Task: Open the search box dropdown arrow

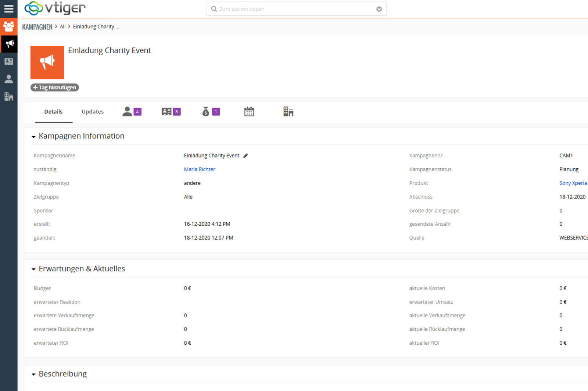Action: click(379, 9)
